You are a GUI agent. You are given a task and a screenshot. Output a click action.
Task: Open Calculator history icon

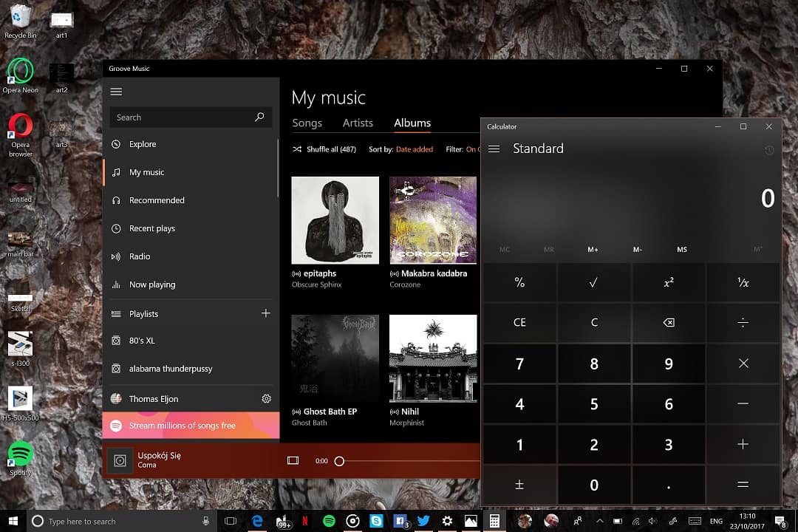click(769, 150)
